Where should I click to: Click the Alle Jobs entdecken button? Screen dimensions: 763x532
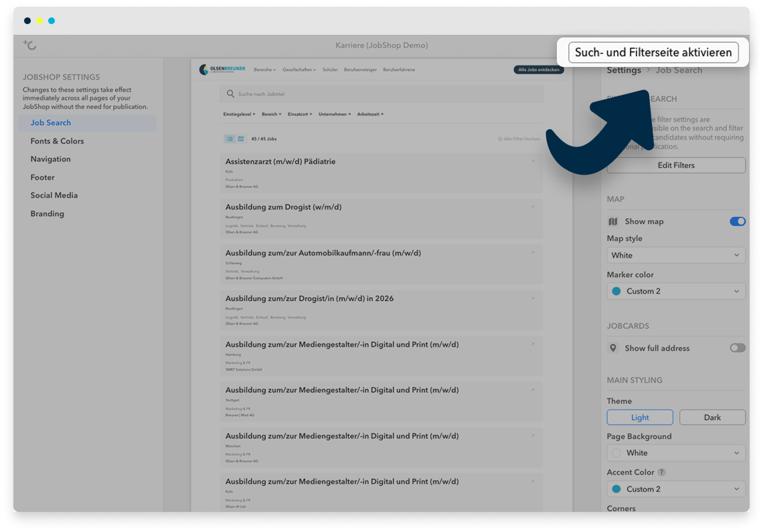(x=539, y=70)
